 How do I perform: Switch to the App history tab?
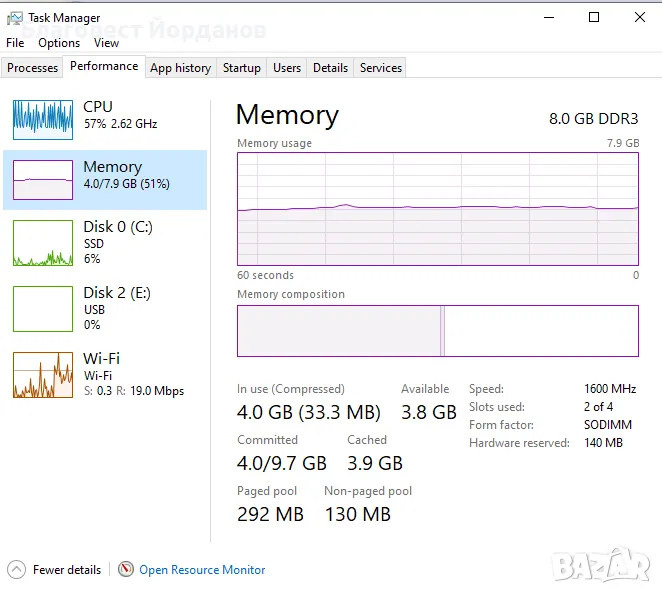180,68
